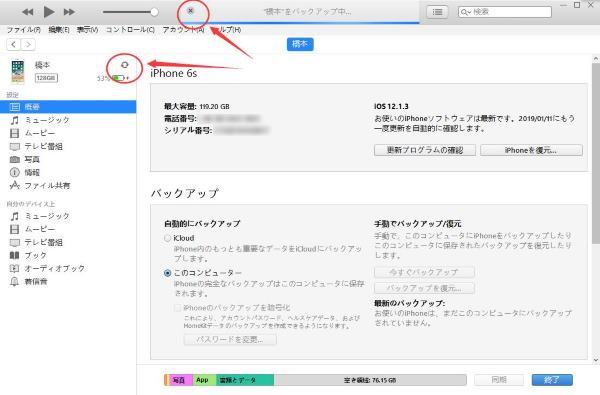Open the アカウント menu
The height and width of the screenshot is (395, 600).
pyautogui.click(x=183, y=29)
